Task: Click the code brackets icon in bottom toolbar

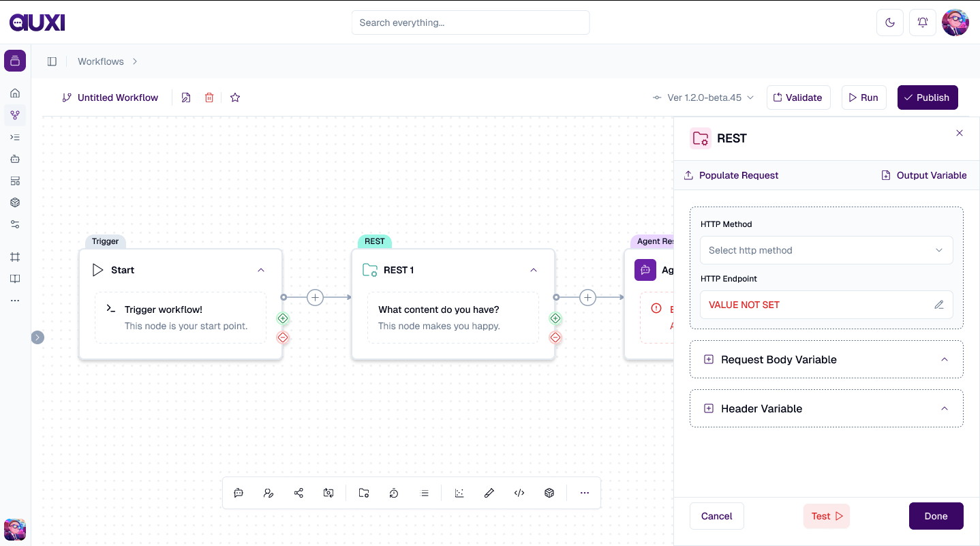Action: click(x=519, y=493)
